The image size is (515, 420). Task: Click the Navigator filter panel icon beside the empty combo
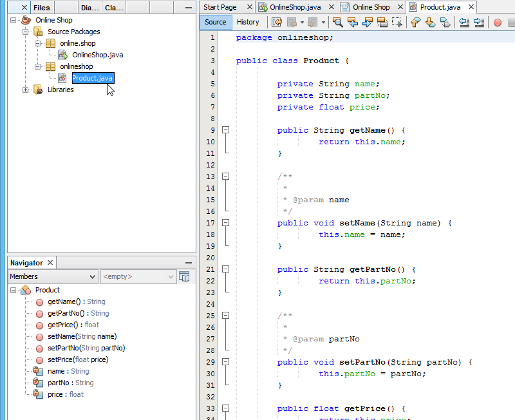click(184, 277)
